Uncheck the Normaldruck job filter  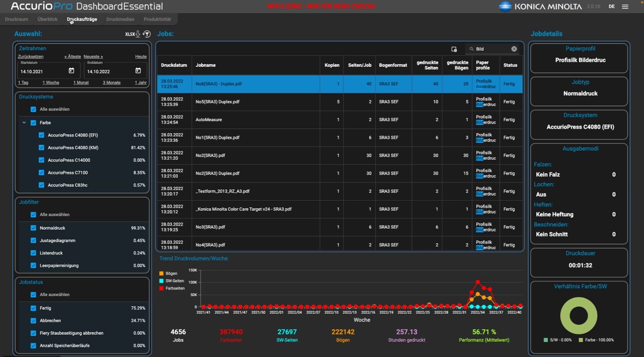pyautogui.click(x=33, y=228)
